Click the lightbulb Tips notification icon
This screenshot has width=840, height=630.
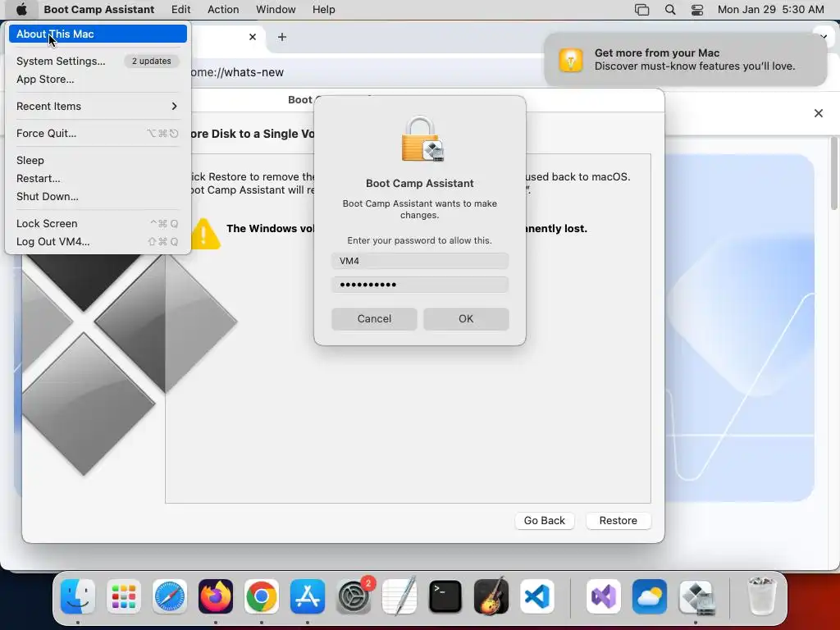[x=571, y=59]
